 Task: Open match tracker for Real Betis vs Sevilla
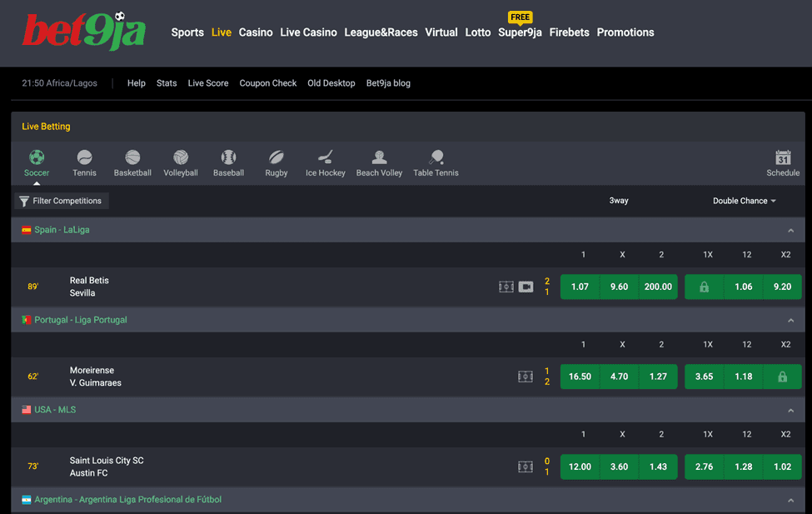click(x=506, y=287)
